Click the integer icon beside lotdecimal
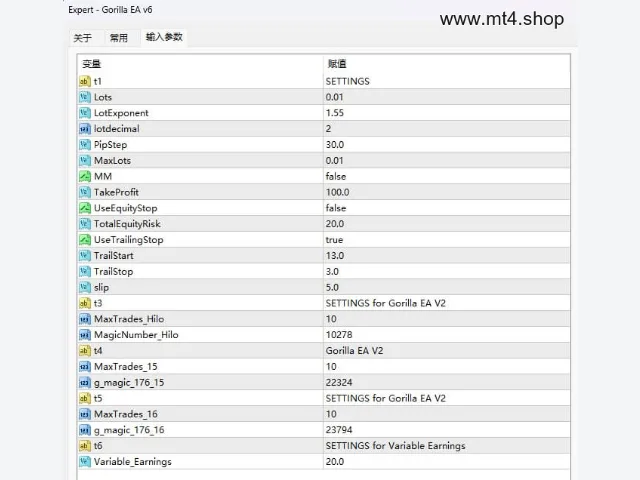 (x=84, y=129)
